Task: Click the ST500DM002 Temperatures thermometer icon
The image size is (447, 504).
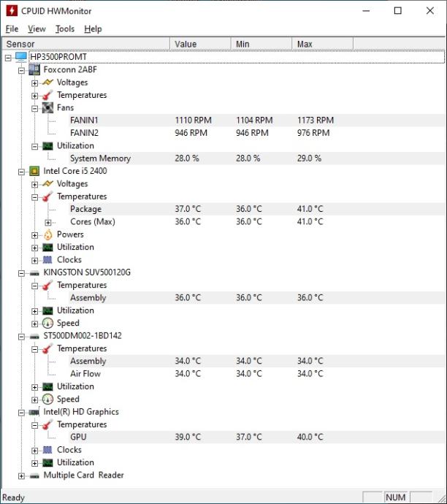Action: coord(47,348)
